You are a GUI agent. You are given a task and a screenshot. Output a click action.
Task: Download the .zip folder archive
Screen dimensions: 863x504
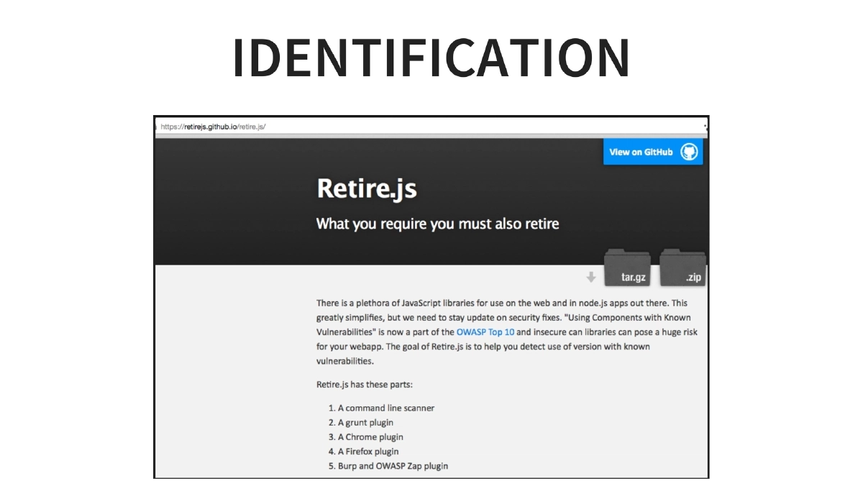[x=683, y=270]
